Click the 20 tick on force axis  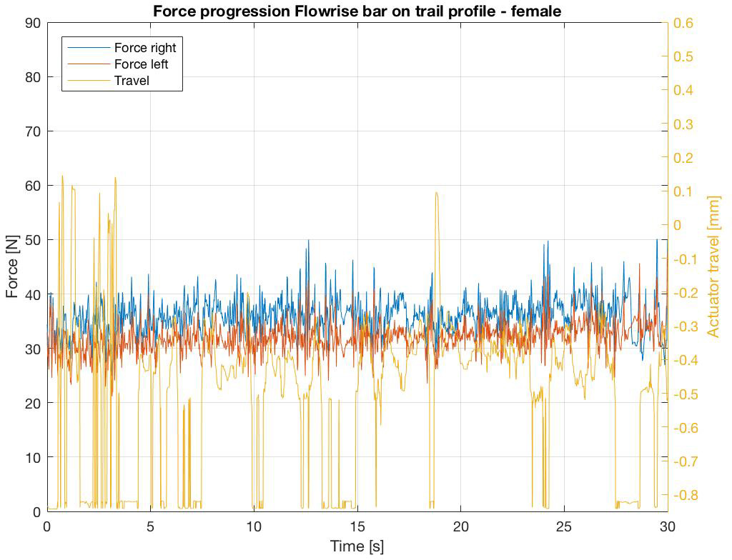(x=33, y=403)
